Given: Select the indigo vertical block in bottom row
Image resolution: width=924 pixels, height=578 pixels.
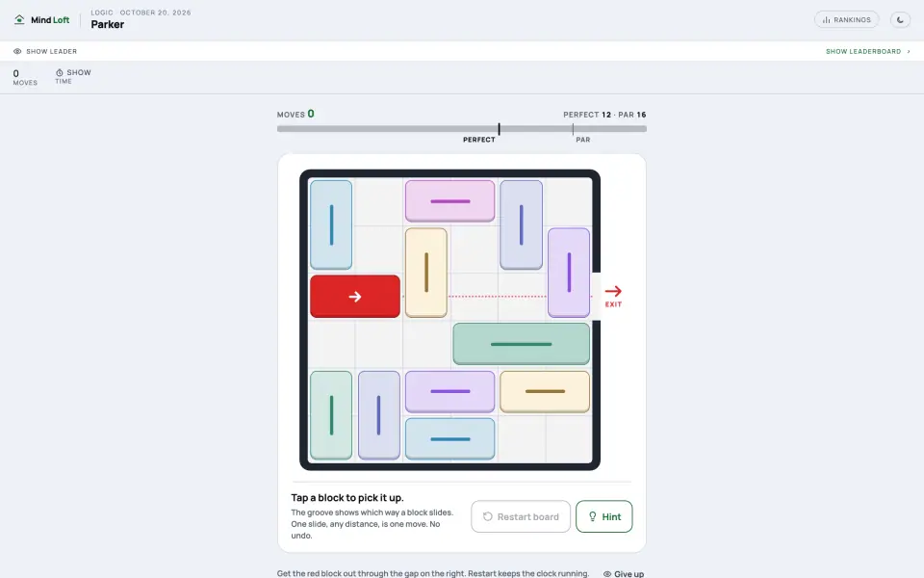Looking at the screenshot, I should pyautogui.click(x=378, y=415).
